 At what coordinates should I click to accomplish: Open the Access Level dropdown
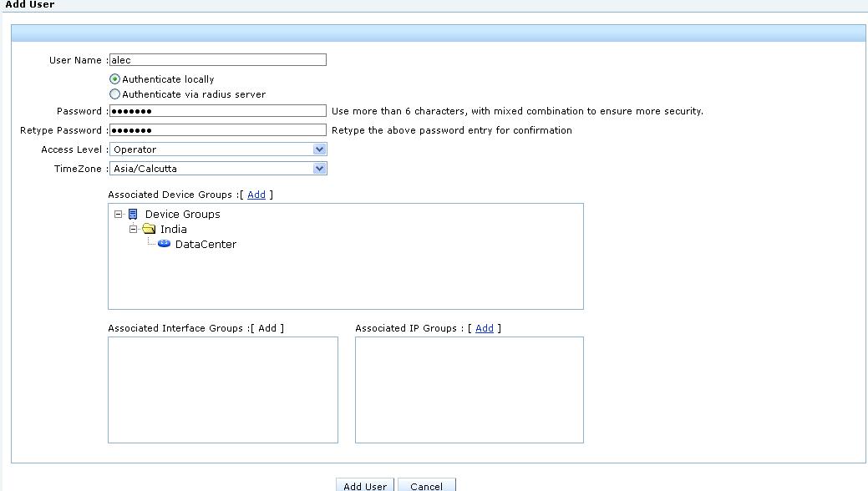click(x=319, y=149)
